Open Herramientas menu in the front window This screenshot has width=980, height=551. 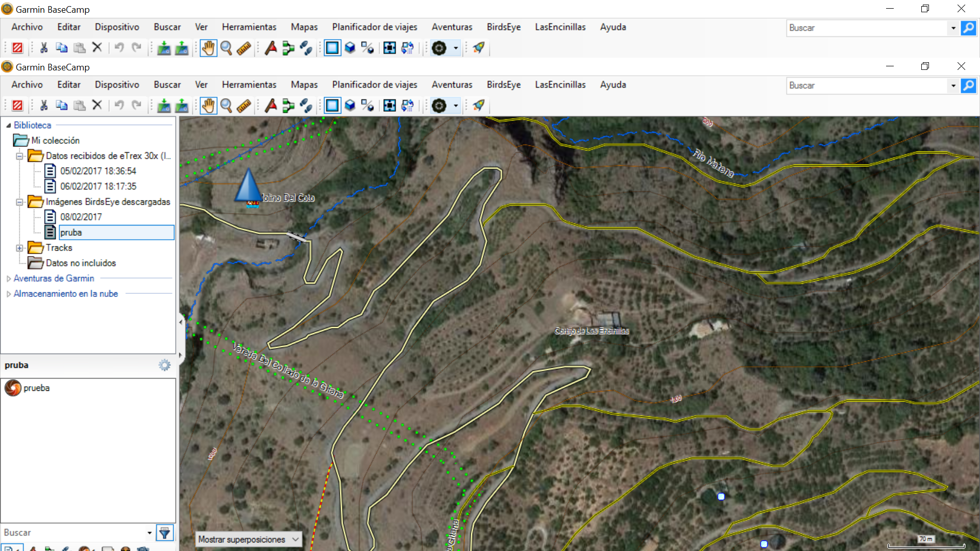[x=249, y=85]
